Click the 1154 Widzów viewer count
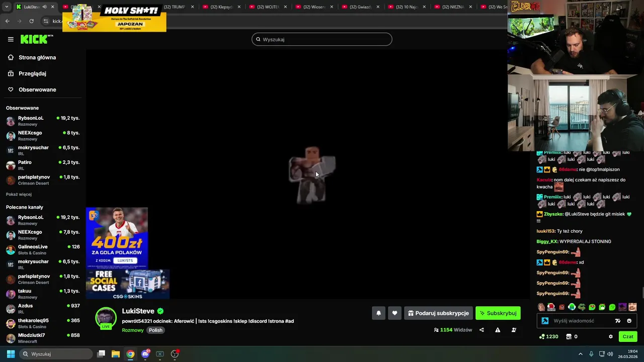The image size is (644, 362). pyautogui.click(x=453, y=330)
